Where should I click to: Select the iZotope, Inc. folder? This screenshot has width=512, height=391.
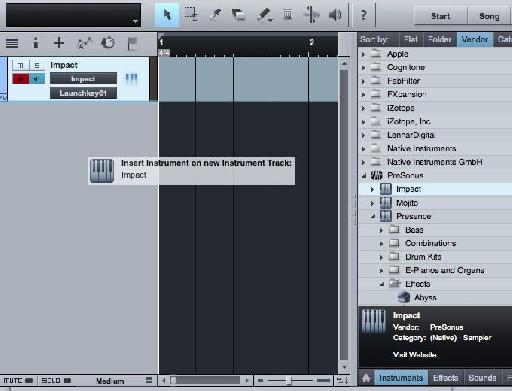(x=435, y=122)
